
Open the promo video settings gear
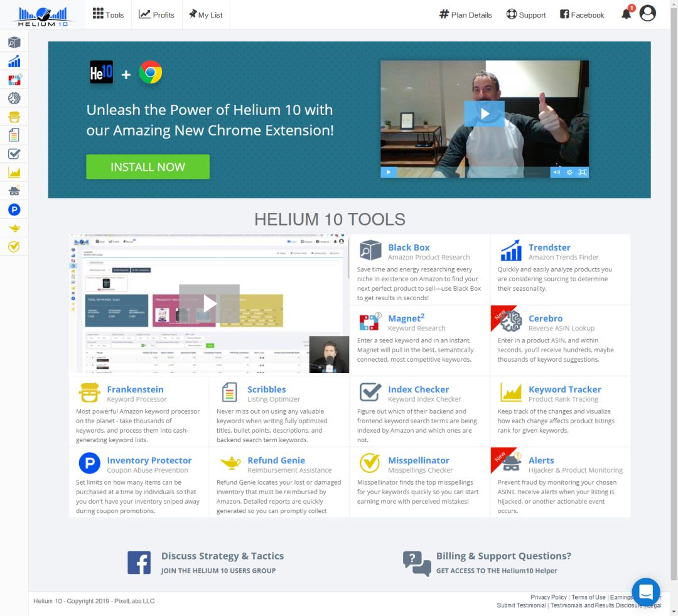[x=569, y=172]
